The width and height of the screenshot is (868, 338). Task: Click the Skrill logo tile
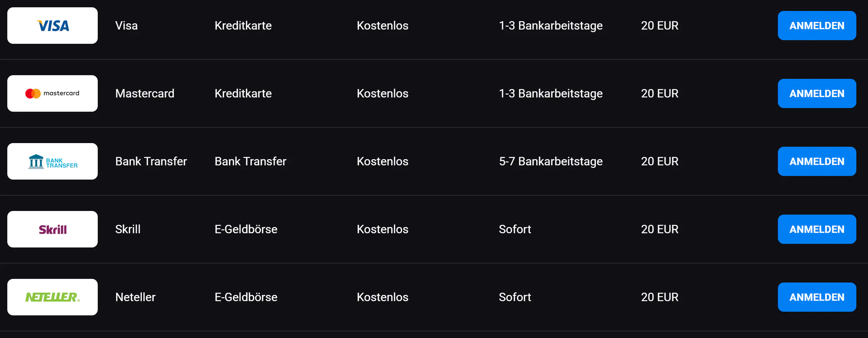point(53,229)
